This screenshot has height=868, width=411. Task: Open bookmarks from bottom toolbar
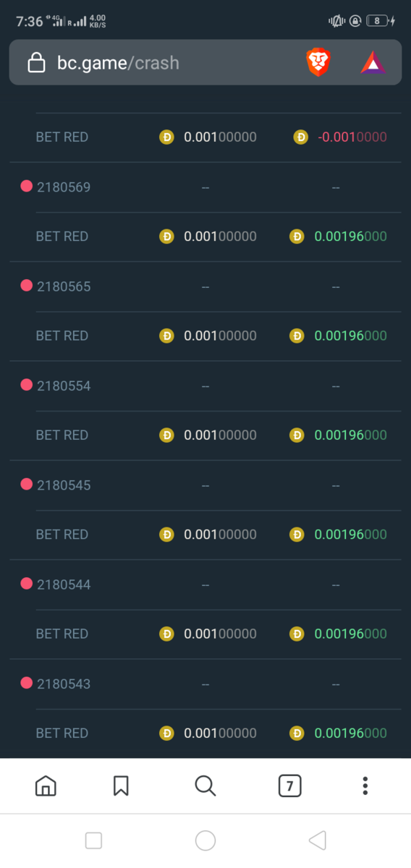click(x=121, y=786)
